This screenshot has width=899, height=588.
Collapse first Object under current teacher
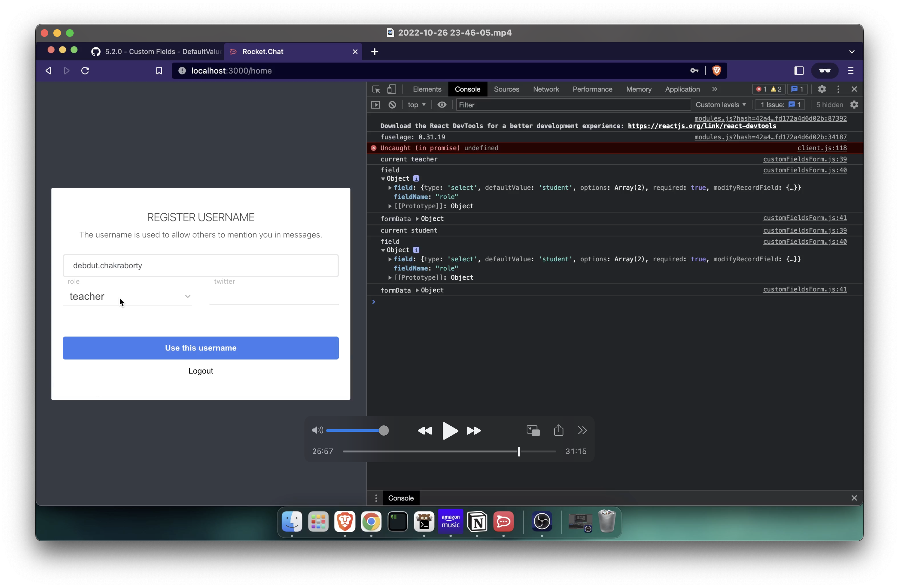click(x=383, y=179)
